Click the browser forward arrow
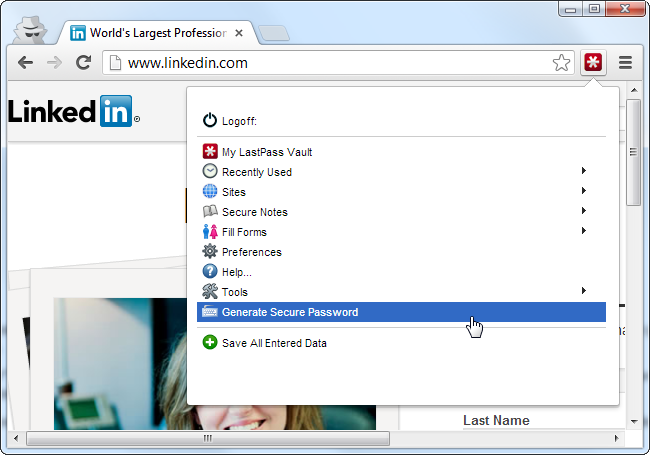650x455 pixels. [x=54, y=63]
